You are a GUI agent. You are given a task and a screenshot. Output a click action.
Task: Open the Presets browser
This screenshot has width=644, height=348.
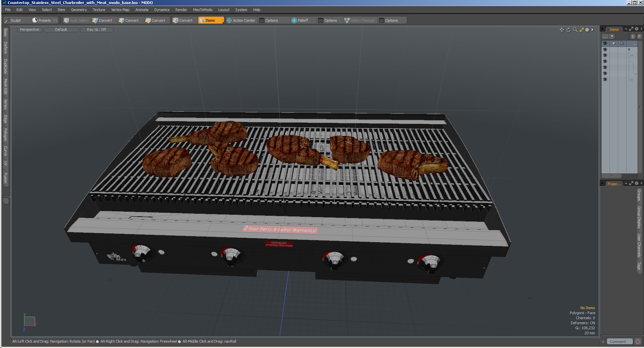45,20
